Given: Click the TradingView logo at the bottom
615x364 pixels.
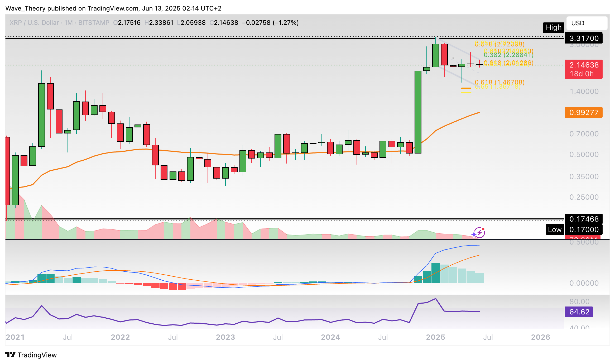Looking at the screenshot, I should (31, 355).
